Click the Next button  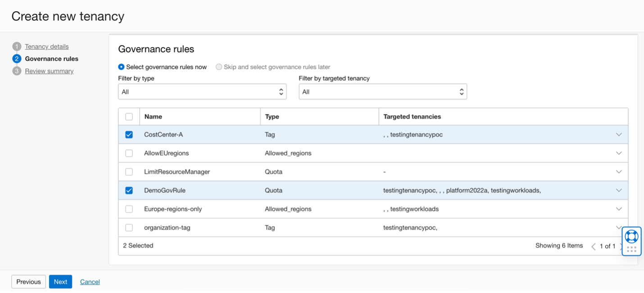[x=60, y=281]
